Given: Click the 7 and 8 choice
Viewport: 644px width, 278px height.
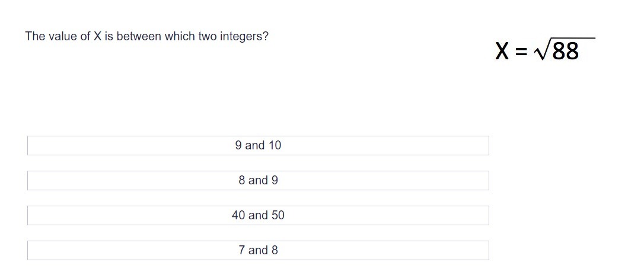Looking at the screenshot, I should tap(258, 250).
